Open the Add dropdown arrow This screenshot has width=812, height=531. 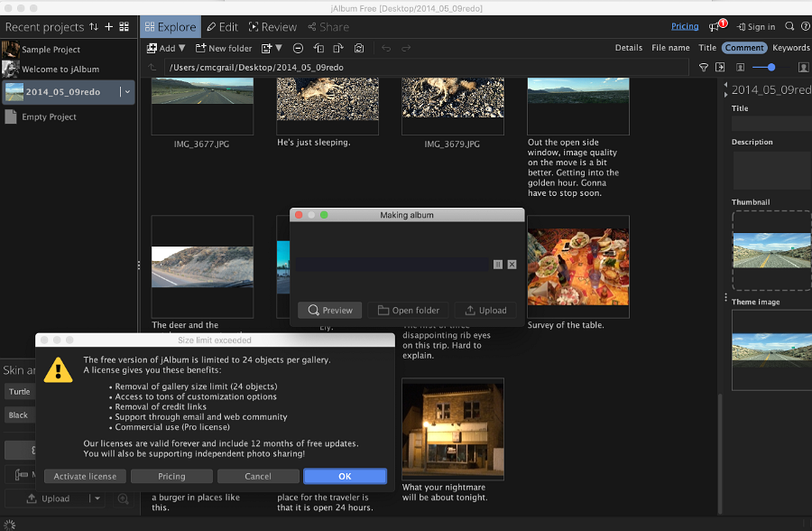pos(181,48)
